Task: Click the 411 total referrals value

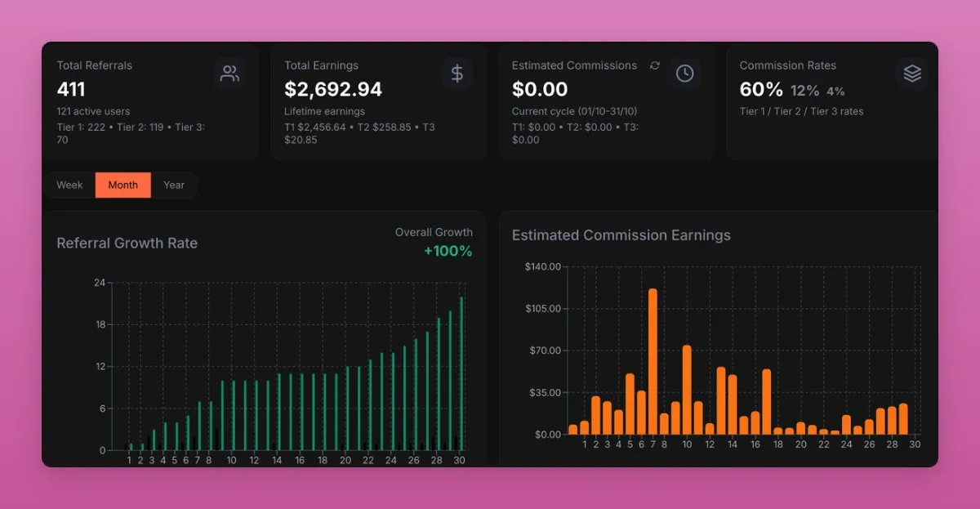Action: [x=71, y=89]
